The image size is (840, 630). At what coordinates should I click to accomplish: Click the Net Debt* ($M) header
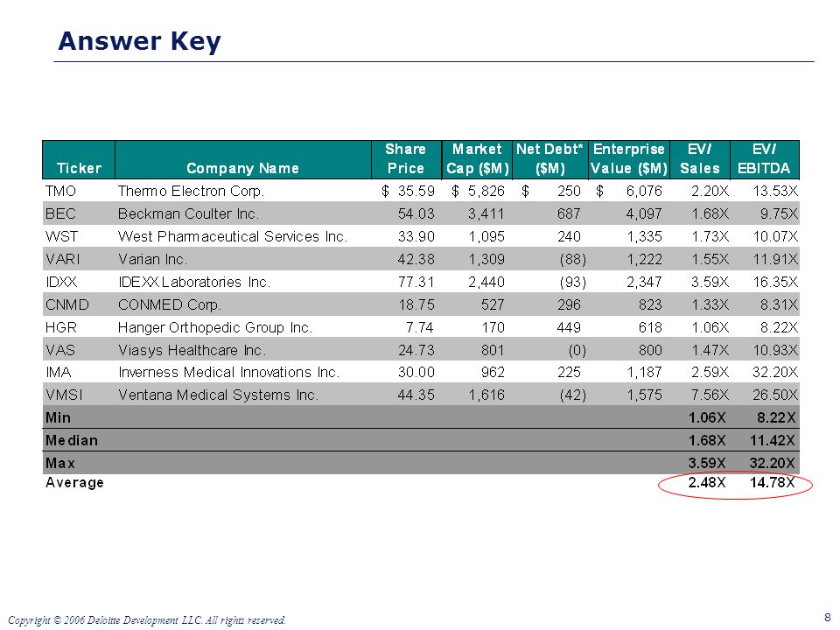(549, 158)
